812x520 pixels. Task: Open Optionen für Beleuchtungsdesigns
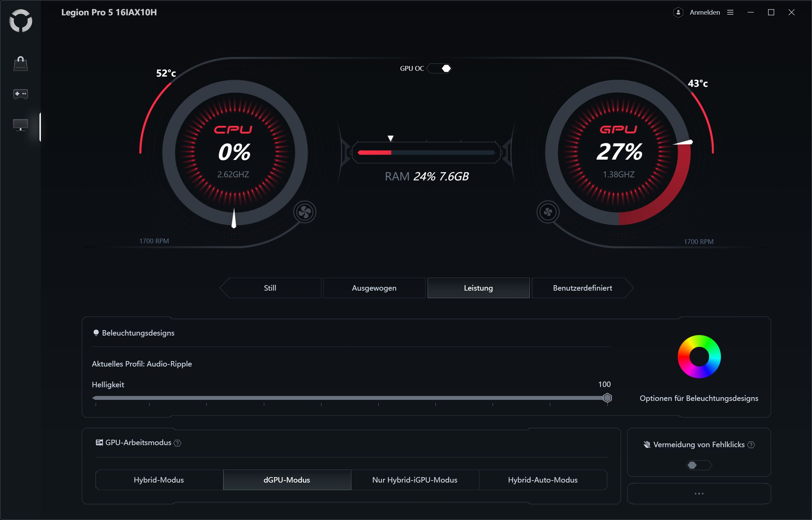coord(699,398)
